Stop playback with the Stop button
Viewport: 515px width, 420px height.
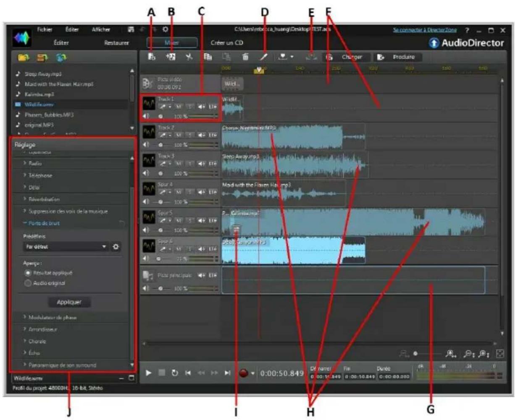point(162,373)
